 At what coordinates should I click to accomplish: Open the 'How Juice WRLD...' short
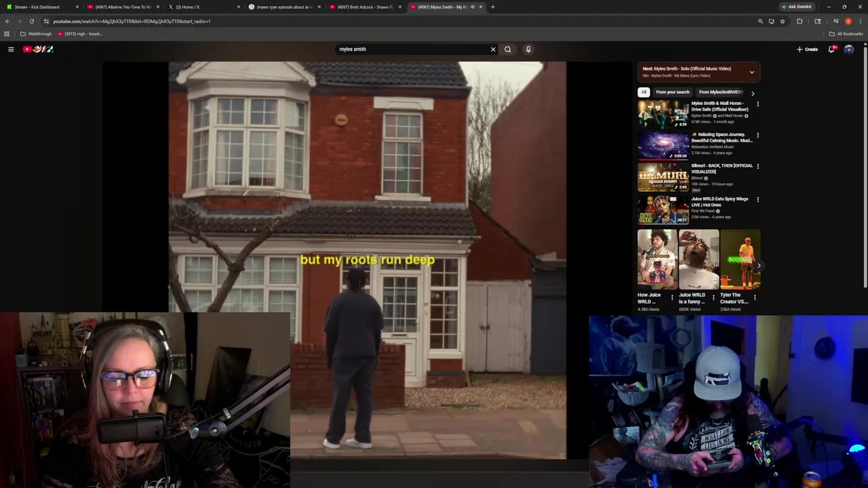(x=657, y=259)
